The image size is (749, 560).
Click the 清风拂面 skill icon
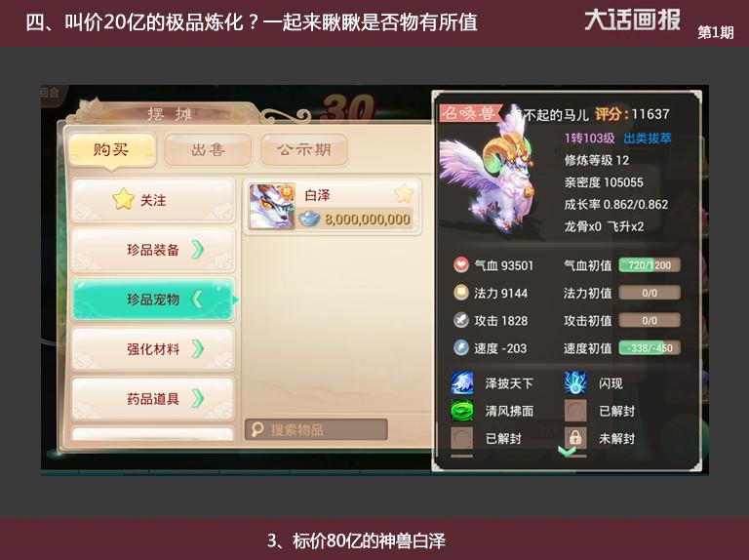coord(462,411)
